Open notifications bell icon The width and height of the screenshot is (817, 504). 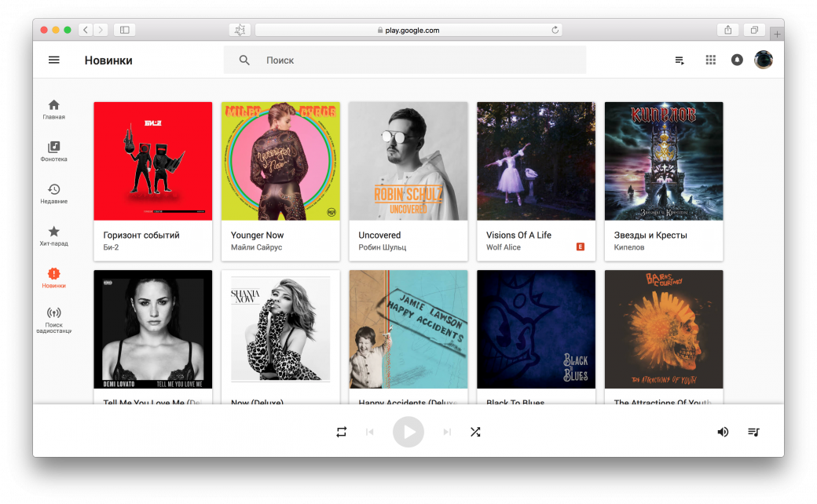pyautogui.click(x=737, y=60)
